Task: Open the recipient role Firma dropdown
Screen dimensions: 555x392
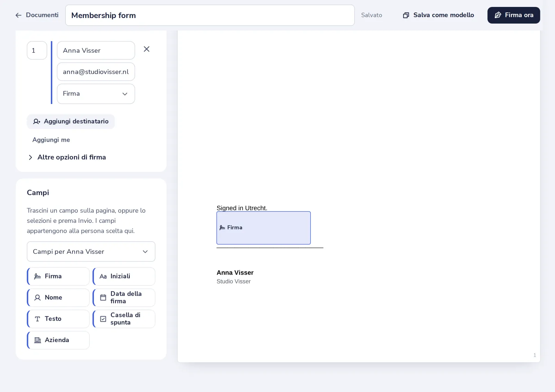Action: pyautogui.click(x=96, y=94)
